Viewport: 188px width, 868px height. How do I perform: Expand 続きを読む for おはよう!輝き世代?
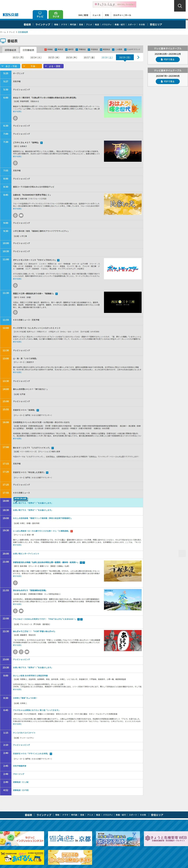point(17,112)
